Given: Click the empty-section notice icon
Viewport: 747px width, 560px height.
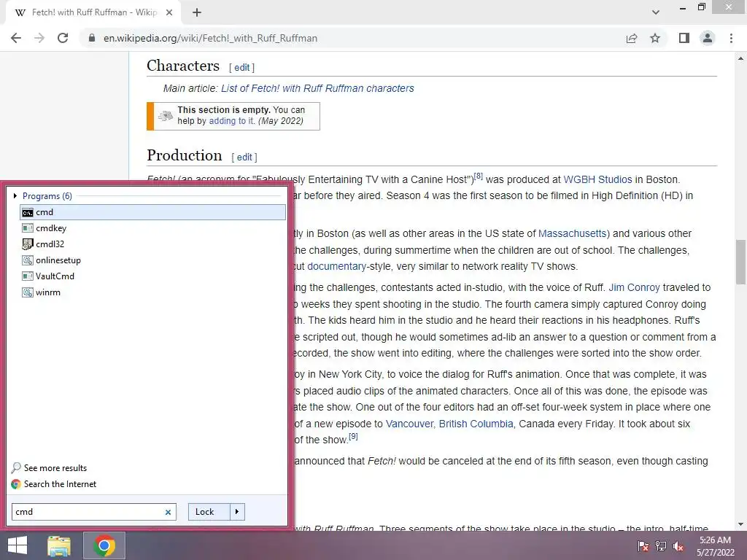Looking at the screenshot, I should click(x=166, y=115).
